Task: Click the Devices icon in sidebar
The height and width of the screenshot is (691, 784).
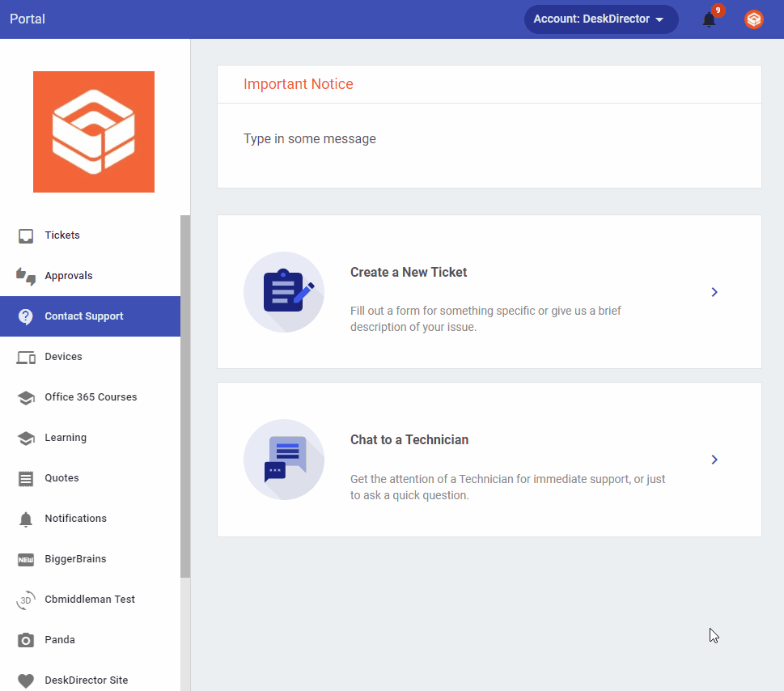Action: pos(26,358)
